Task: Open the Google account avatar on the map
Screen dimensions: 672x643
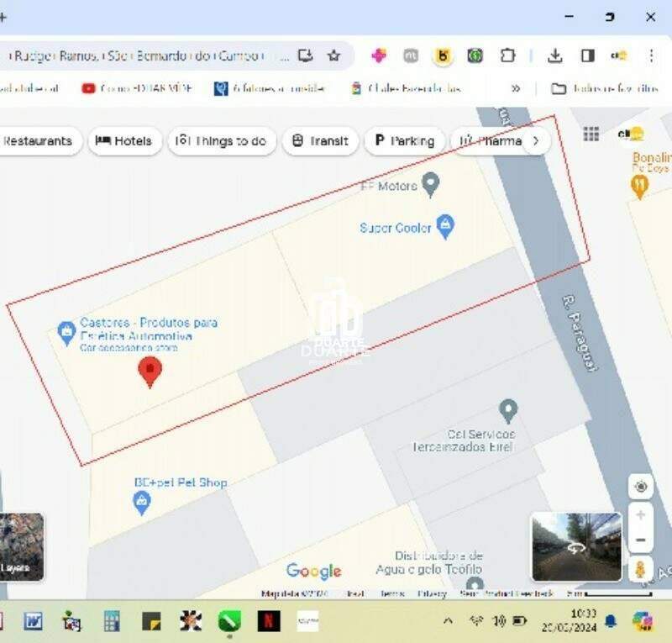Action: coord(631,134)
